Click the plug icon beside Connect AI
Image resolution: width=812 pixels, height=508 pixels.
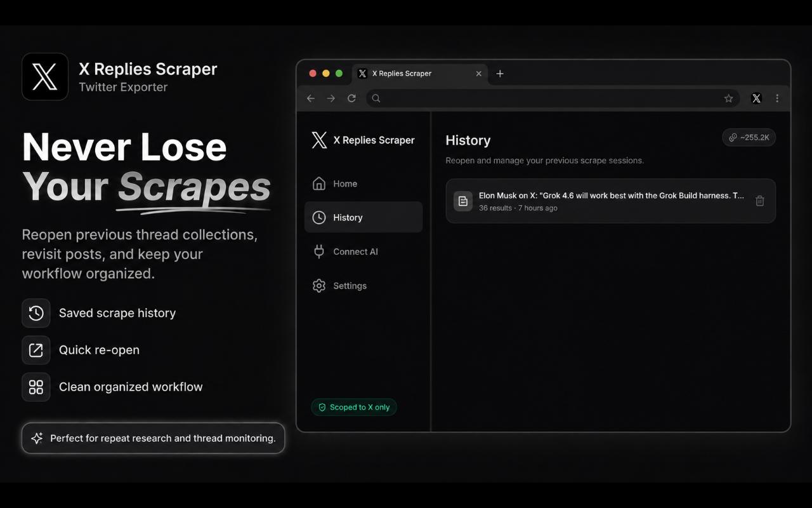point(319,251)
